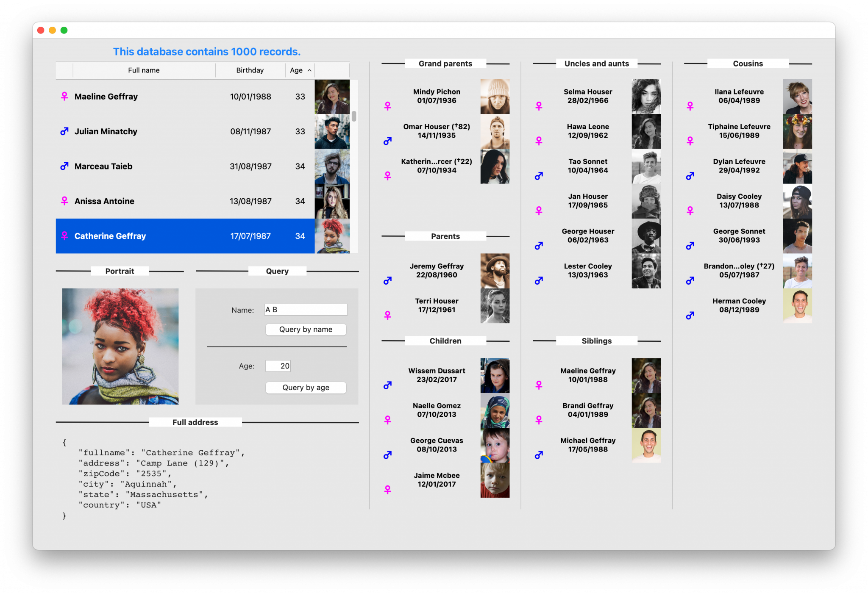Click the female icon beside Selma Houser
The image size is (868, 593).
click(x=539, y=106)
